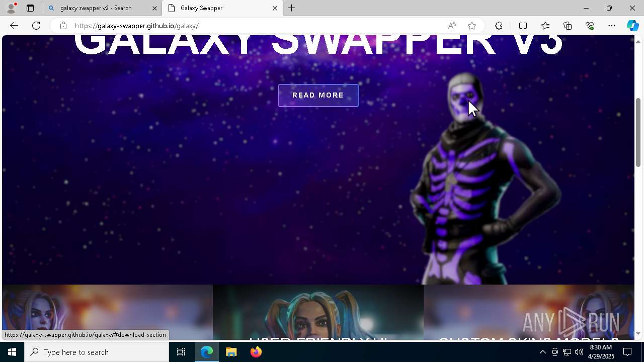Refresh the current page
The height and width of the screenshot is (362, 644).
[x=36, y=26]
